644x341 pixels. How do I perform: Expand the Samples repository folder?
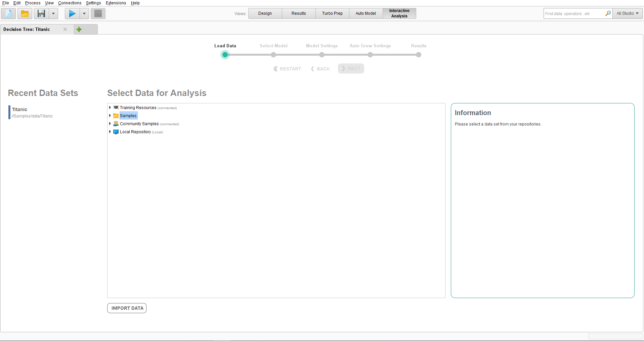click(110, 116)
